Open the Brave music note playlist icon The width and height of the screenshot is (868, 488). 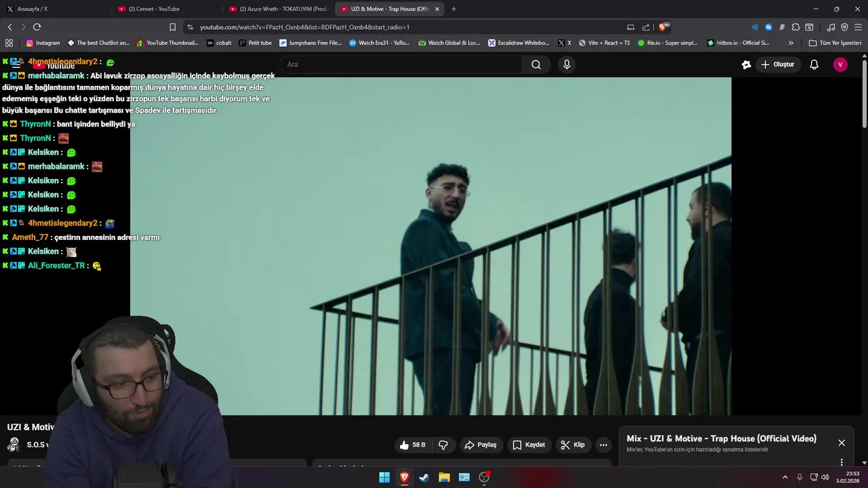click(x=831, y=27)
